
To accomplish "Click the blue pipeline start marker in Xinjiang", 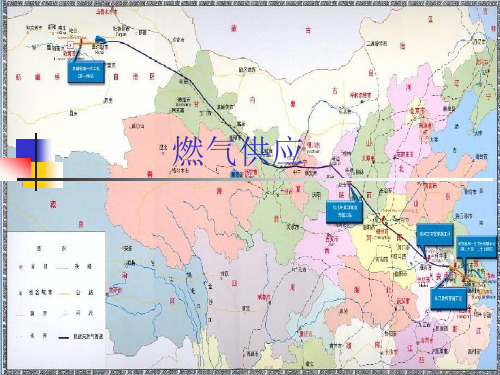I will click(x=100, y=39).
